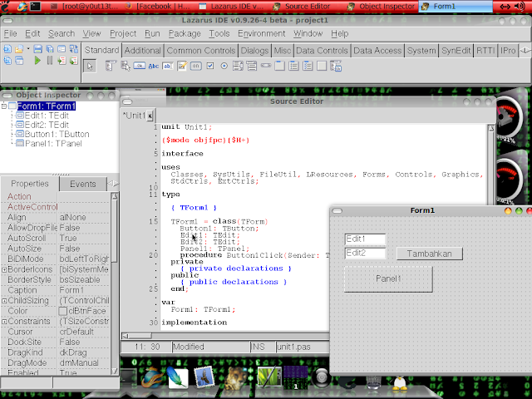
Task: Click the Caption property value Form1
Action: [84, 290]
